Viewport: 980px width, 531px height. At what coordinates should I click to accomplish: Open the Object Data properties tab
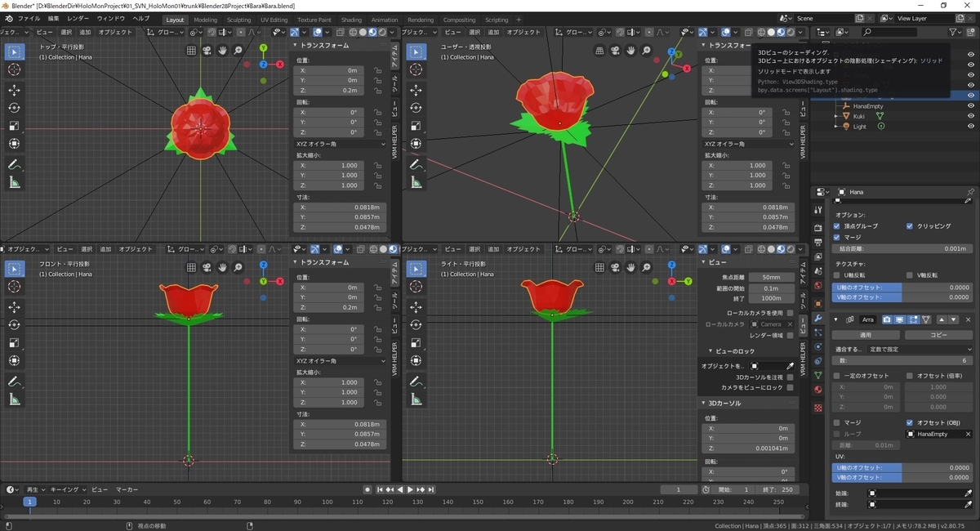[x=817, y=374]
